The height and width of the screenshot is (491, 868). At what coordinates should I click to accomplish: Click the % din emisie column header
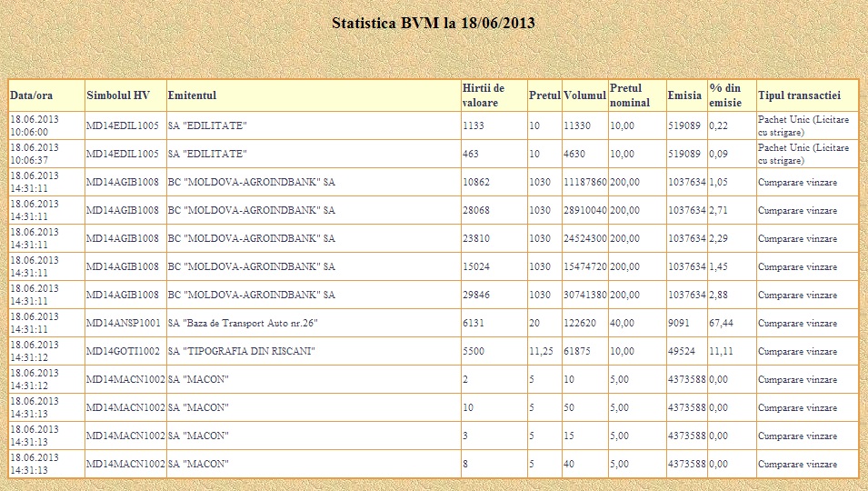[725, 95]
